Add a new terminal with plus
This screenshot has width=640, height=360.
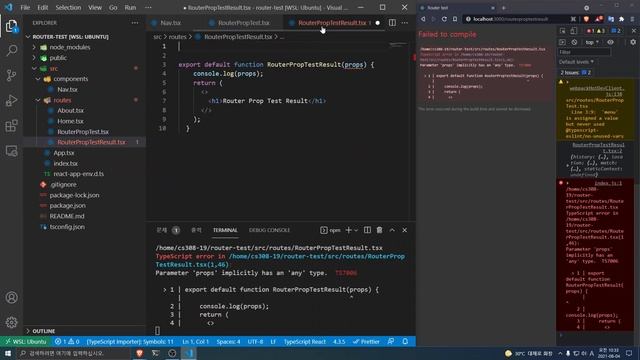[x=349, y=230]
